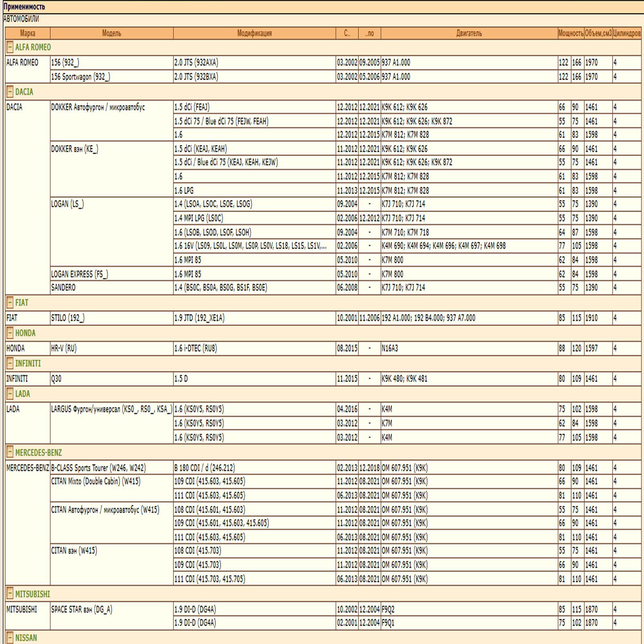Collapse the NISSAN group
644x644 pixels.
[x=10, y=638]
